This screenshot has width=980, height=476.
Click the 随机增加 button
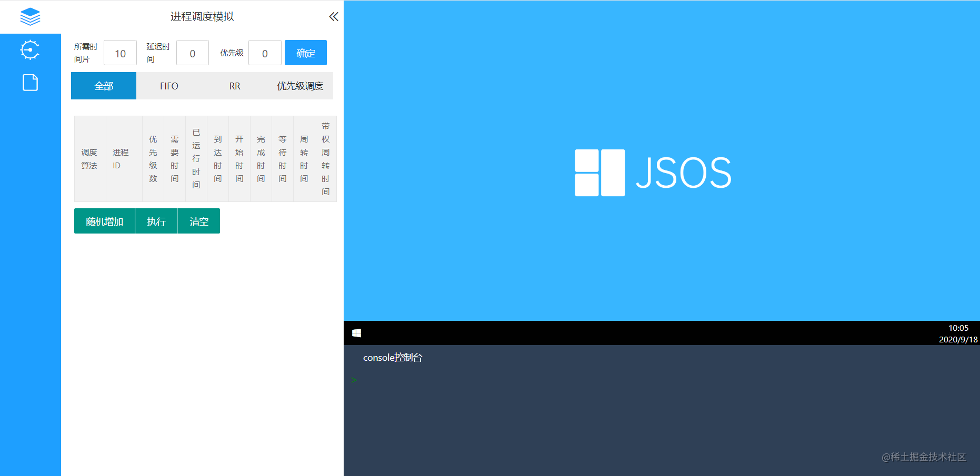click(x=104, y=221)
